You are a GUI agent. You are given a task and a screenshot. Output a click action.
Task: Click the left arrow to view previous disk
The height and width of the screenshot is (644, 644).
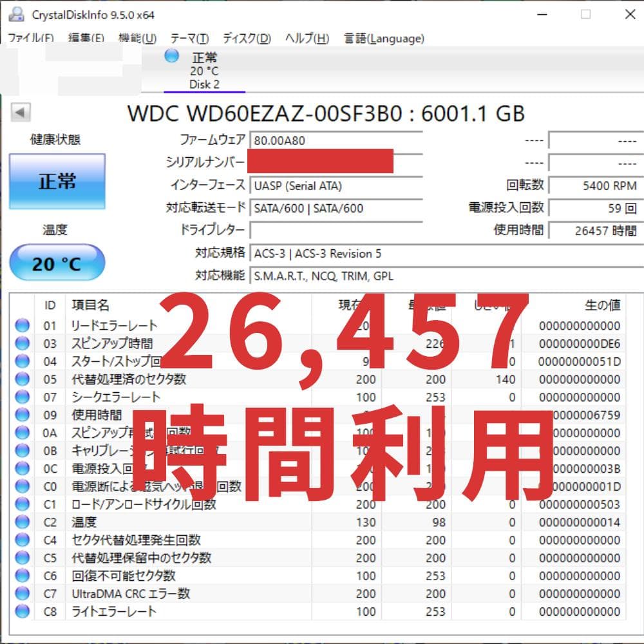22,111
